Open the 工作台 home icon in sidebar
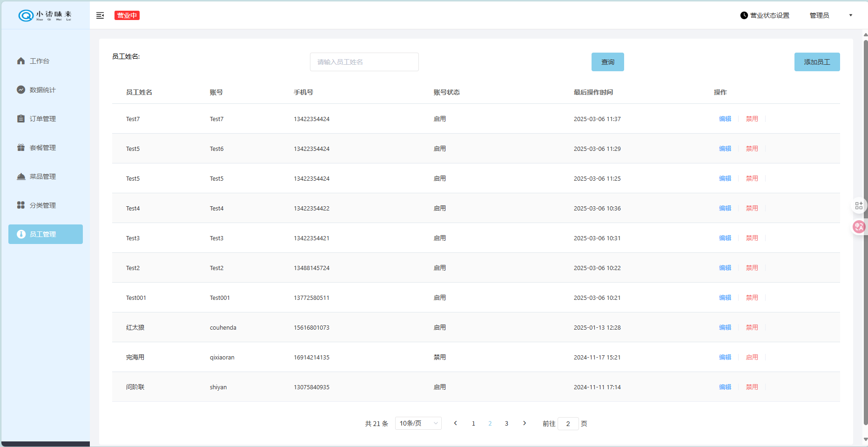The image size is (868, 447). coord(21,61)
